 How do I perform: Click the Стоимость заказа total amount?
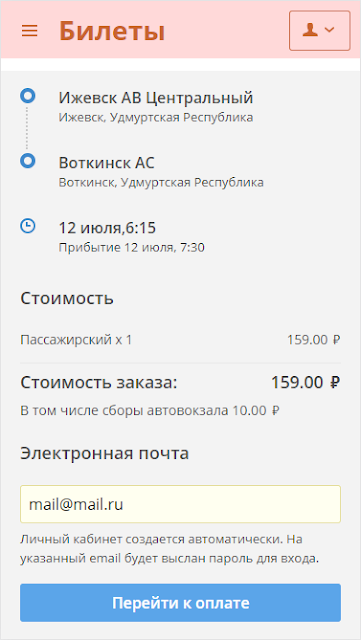point(306,383)
